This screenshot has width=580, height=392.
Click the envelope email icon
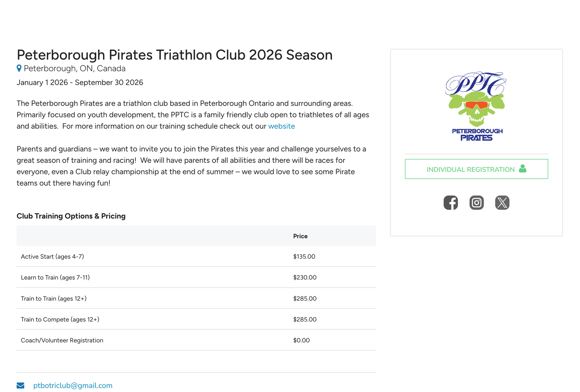(21, 385)
